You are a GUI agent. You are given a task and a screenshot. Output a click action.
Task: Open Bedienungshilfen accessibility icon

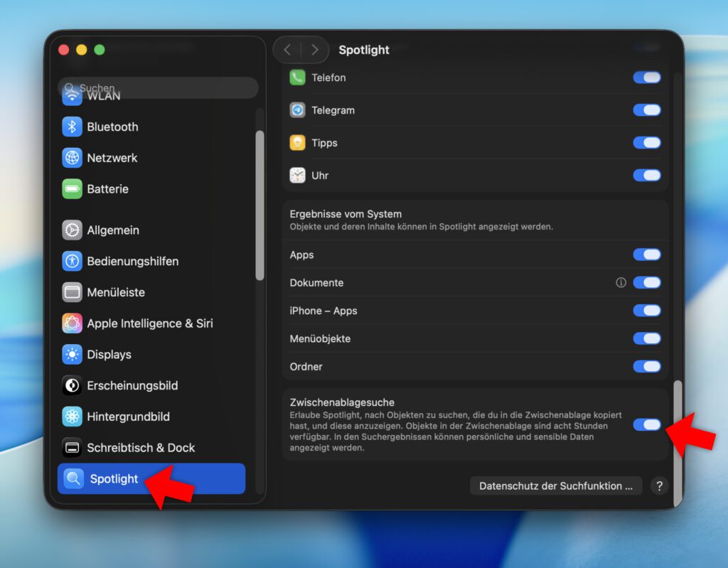coord(72,261)
